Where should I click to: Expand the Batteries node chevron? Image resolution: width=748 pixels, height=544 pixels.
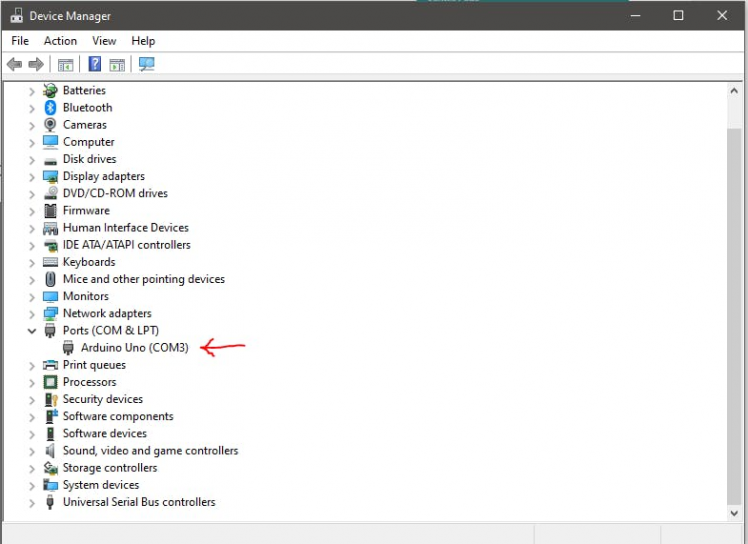coord(32,91)
